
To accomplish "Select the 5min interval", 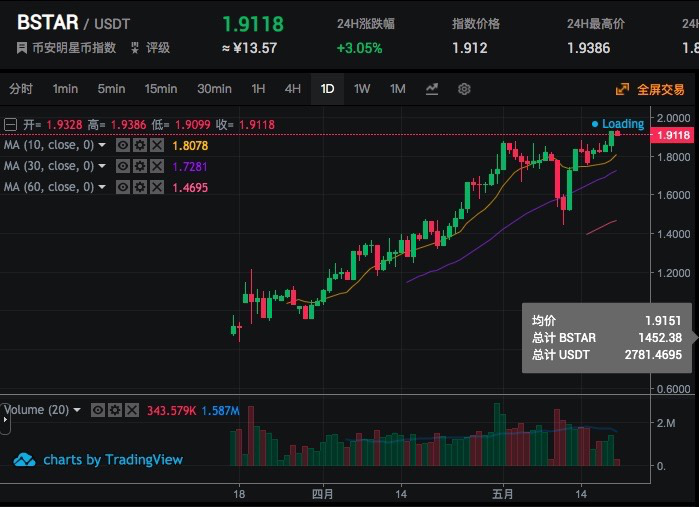I will 111,89.
